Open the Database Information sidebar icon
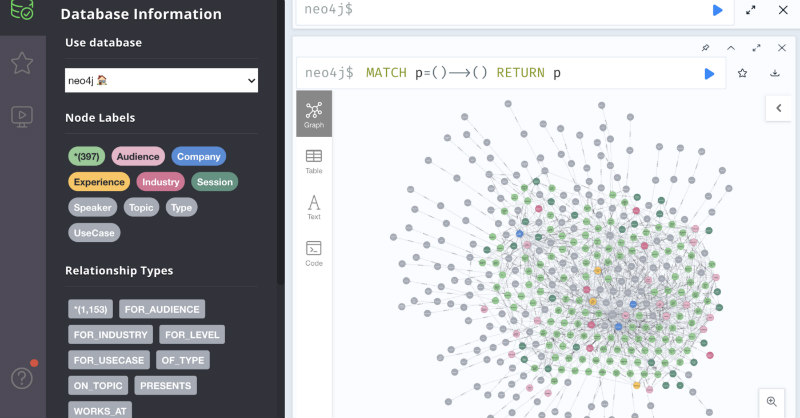The height and width of the screenshot is (418, 800). (22, 10)
